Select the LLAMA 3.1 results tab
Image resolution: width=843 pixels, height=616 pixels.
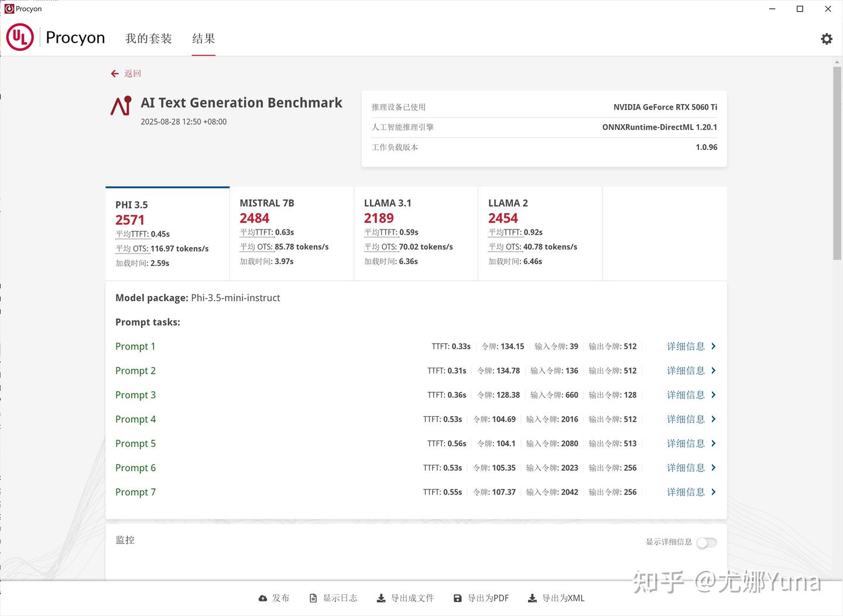[416, 234]
